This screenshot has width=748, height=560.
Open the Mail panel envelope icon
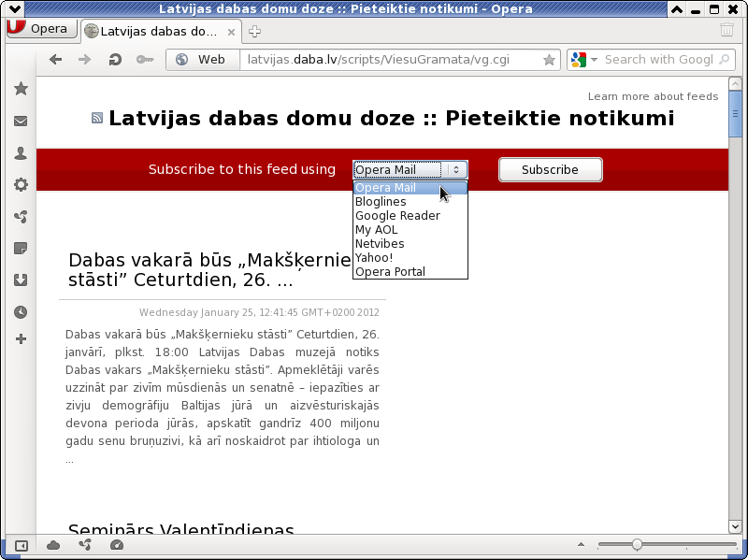pyautogui.click(x=21, y=122)
